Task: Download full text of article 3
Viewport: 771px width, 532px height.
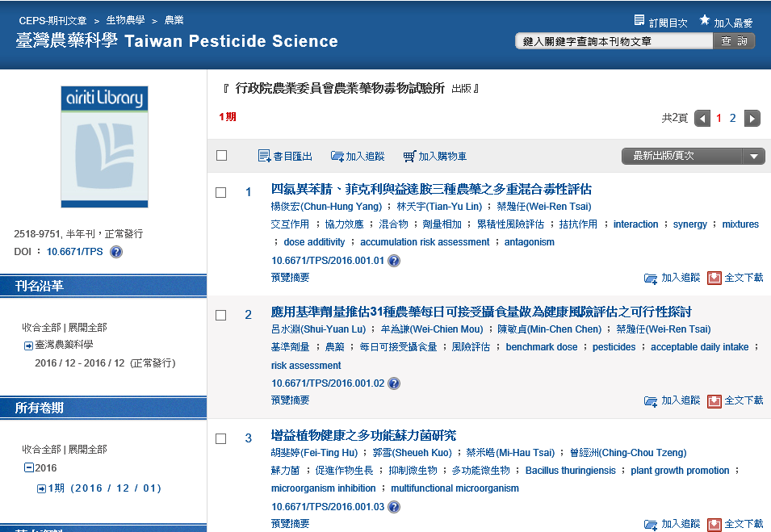Action: click(x=714, y=525)
